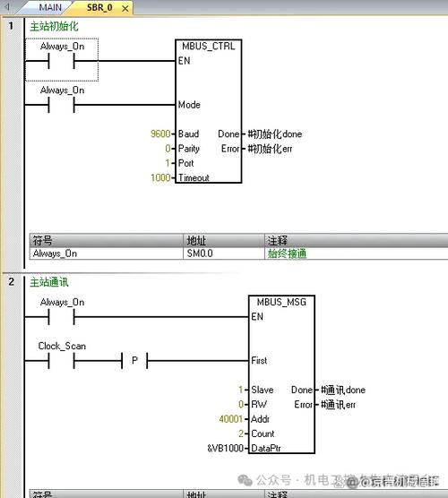This screenshot has width=448, height=498.
Task: Click the 注释 column header in network 1
Action: coord(357,240)
